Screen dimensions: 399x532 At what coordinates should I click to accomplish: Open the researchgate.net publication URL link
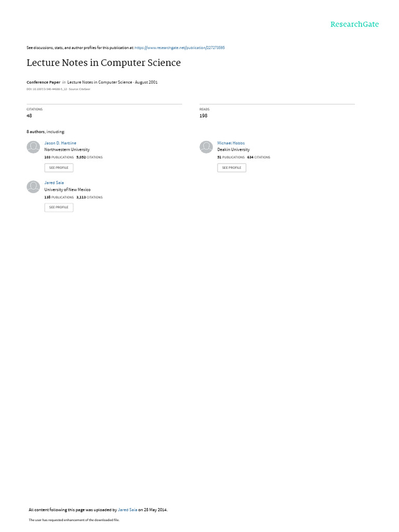click(179, 48)
